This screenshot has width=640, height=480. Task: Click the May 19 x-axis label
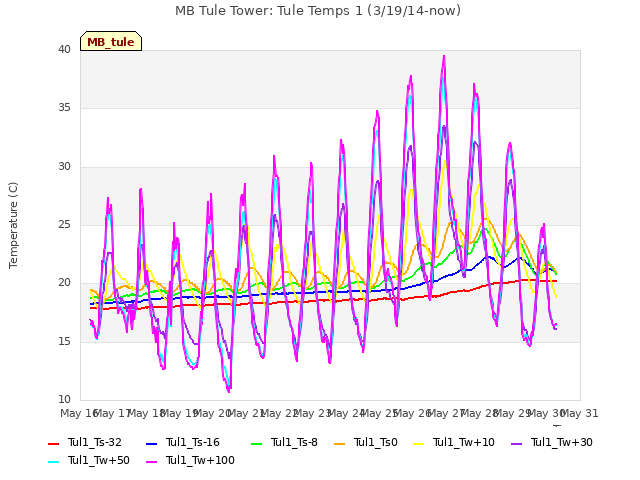coord(180,413)
